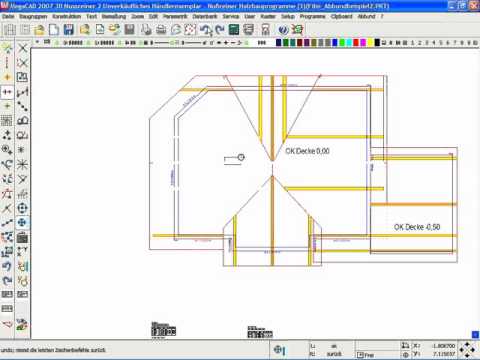480x360 pixels.
Task: Create a new blank document
Action: pos(54,30)
